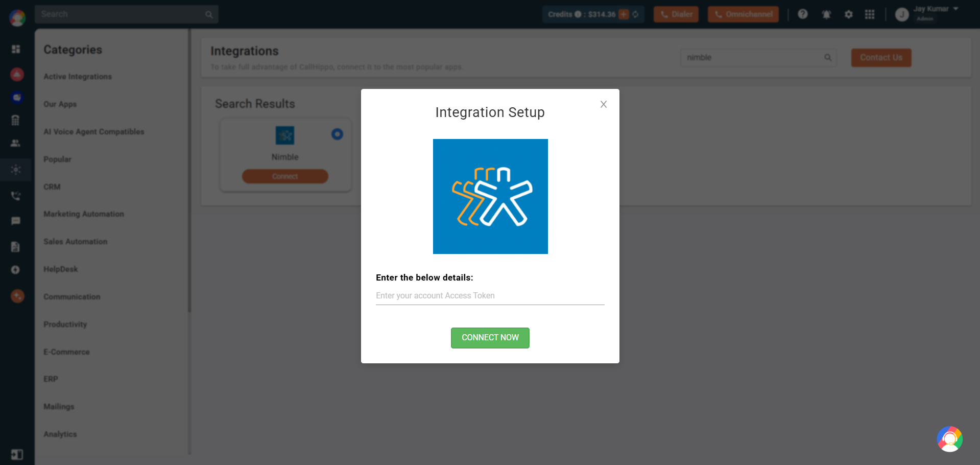The image size is (980, 465).
Task: Open the dashboard icon in the sidebar
Action: pyautogui.click(x=16, y=49)
